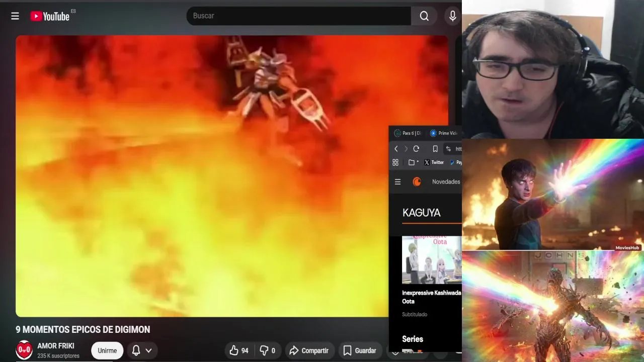Go back in the overlay browser
The height and width of the screenshot is (362, 644).
(396, 149)
